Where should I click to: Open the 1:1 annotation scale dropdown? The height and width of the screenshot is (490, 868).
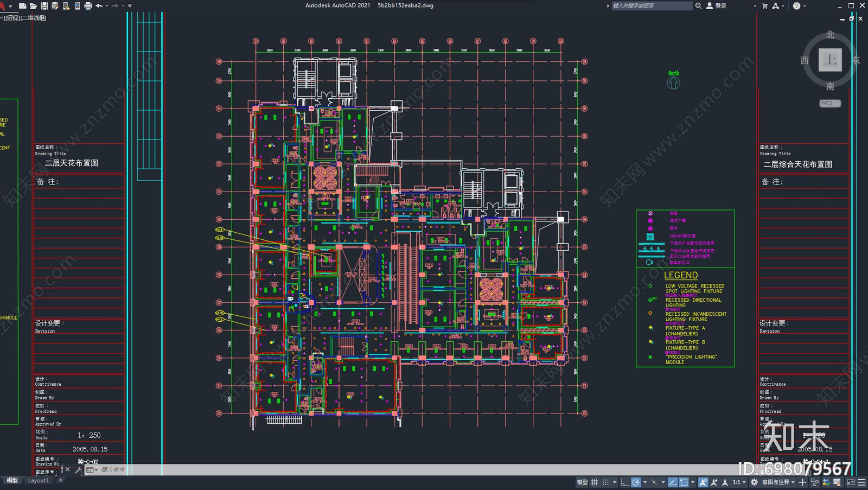(x=739, y=482)
